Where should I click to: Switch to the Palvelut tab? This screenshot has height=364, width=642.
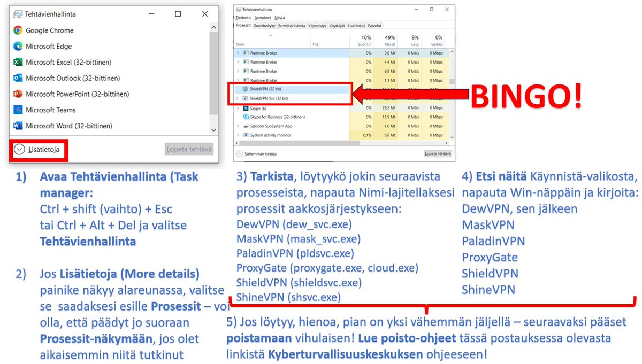coord(374,25)
